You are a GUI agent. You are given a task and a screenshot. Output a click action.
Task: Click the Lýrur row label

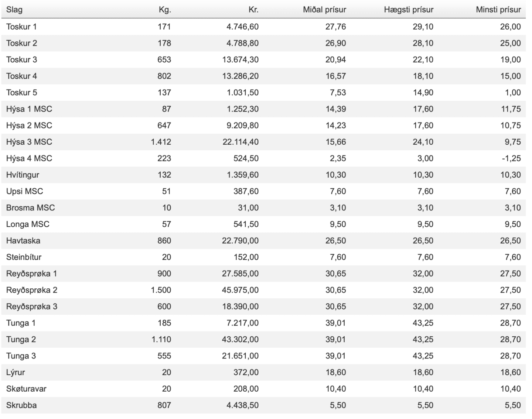[16, 372]
